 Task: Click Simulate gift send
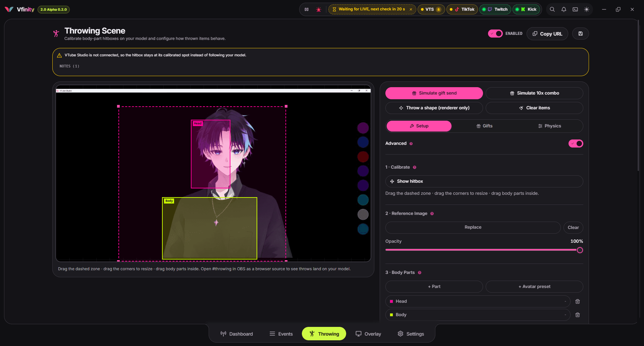coord(434,93)
